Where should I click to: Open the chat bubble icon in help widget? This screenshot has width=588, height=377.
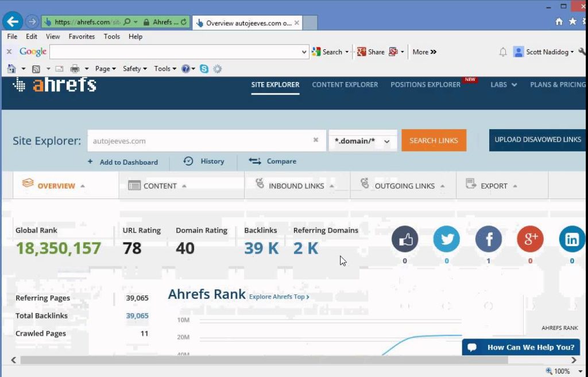point(472,347)
